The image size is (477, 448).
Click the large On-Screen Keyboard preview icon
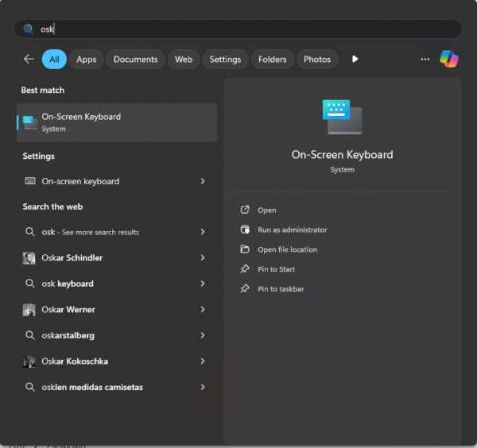[x=342, y=117]
